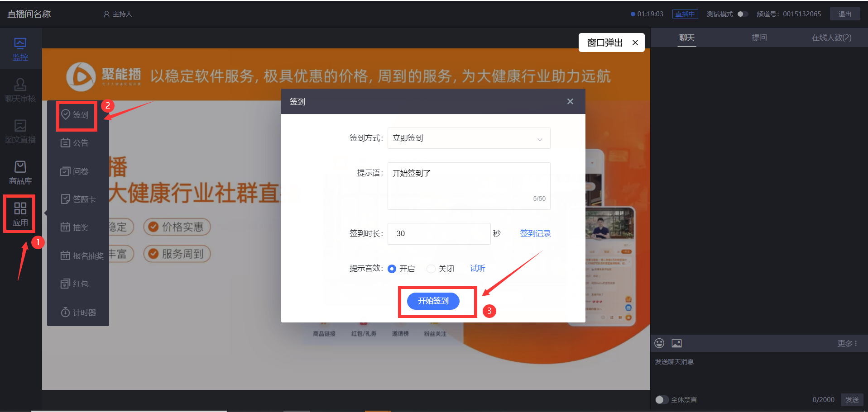Select 答题卡 in the apps menu

(78, 199)
